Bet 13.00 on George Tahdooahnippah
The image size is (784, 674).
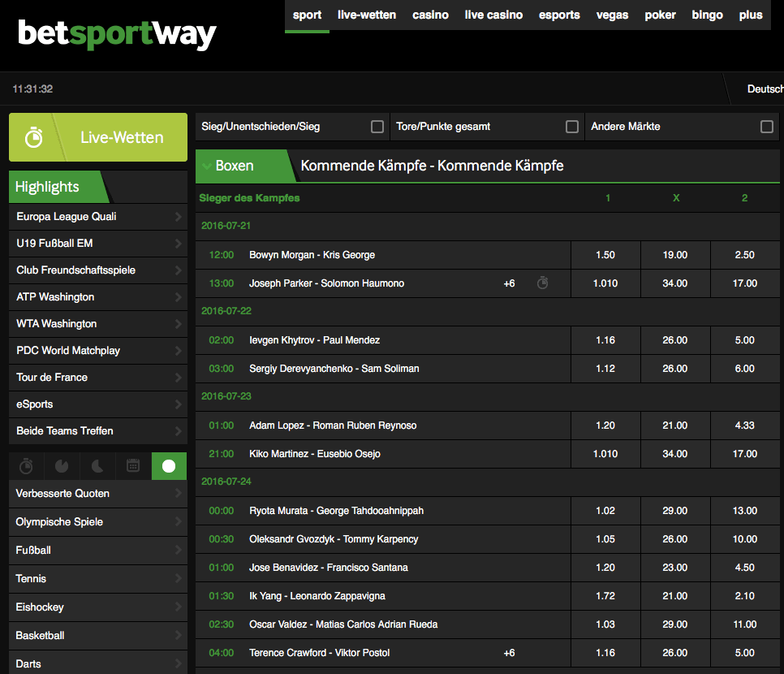point(745,511)
